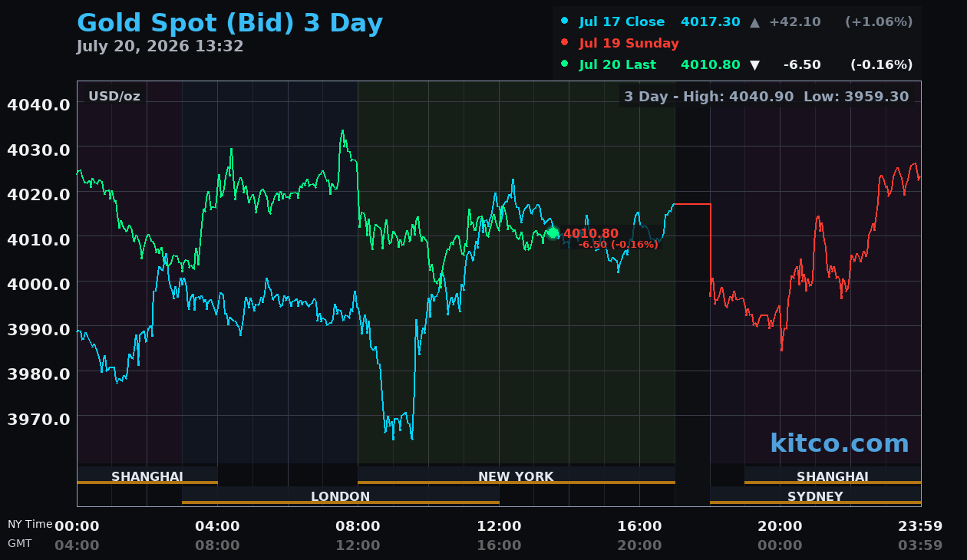Click the (+1.06%) percent change

(x=879, y=21)
